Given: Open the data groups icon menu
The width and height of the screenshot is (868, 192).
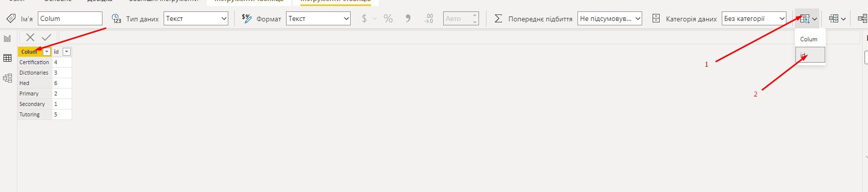Looking at the screenshot, I should pyautogui.click(x=837, y=19).
